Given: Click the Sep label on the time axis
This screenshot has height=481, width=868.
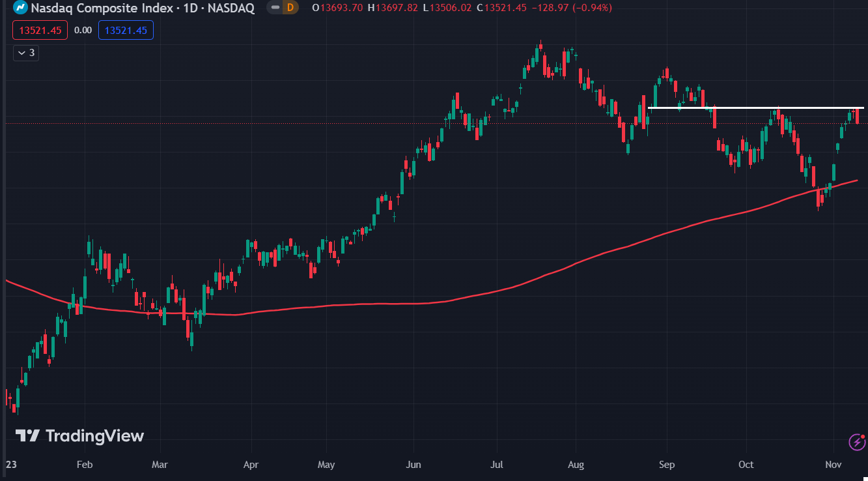Looking at the screenshot, I should [667, 465].
